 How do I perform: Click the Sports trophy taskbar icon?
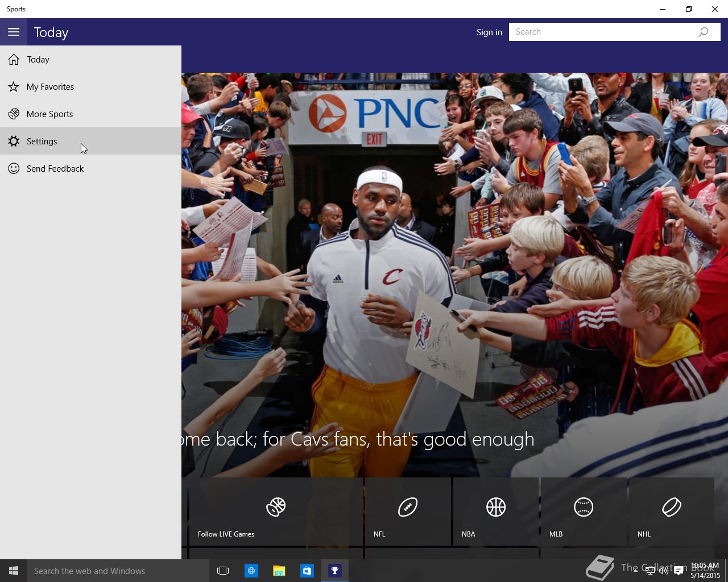pyautogui.click(x=334, y=571)
